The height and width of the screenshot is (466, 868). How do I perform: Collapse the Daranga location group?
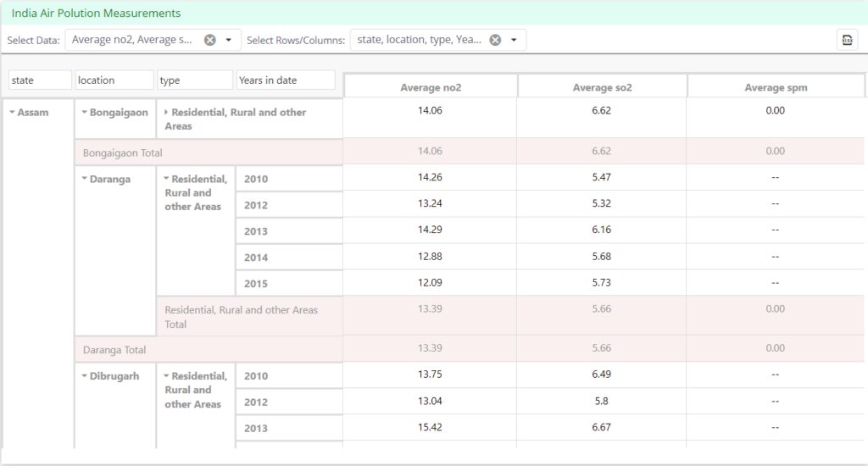[x=84, y=180]
